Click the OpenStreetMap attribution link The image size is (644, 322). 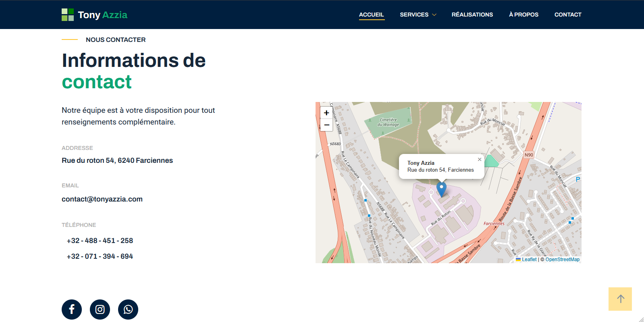(562, 260)
